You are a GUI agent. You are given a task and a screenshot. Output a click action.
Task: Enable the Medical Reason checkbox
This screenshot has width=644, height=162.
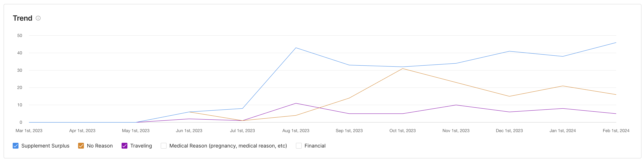click(x=163, y=146)
